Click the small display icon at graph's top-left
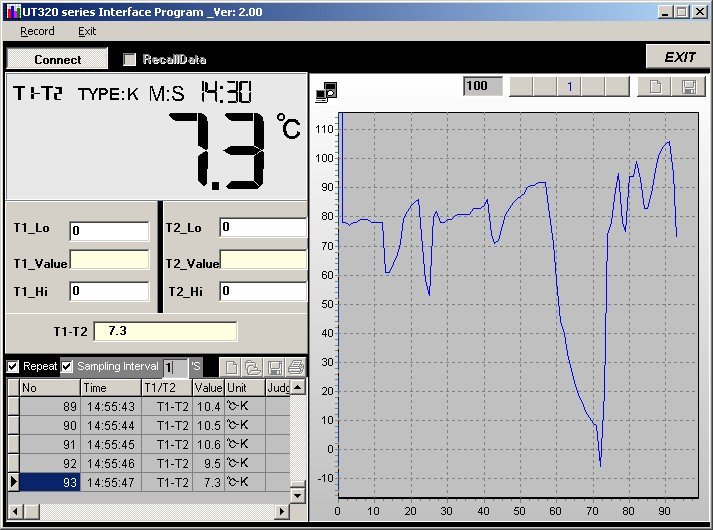Image resolution: width=713 pixels, height=530 pixels. pyautogui.click(x=326, y=91)
